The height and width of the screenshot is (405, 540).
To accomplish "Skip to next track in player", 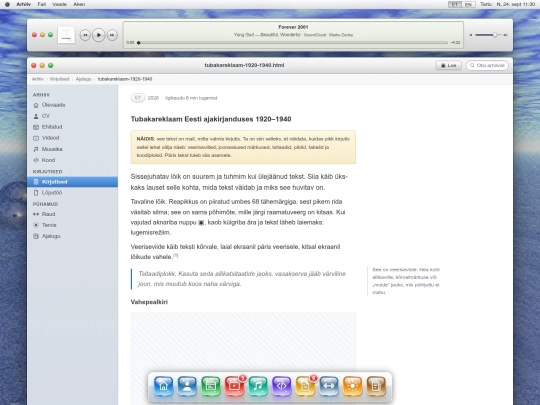I will tap(112, 35).
